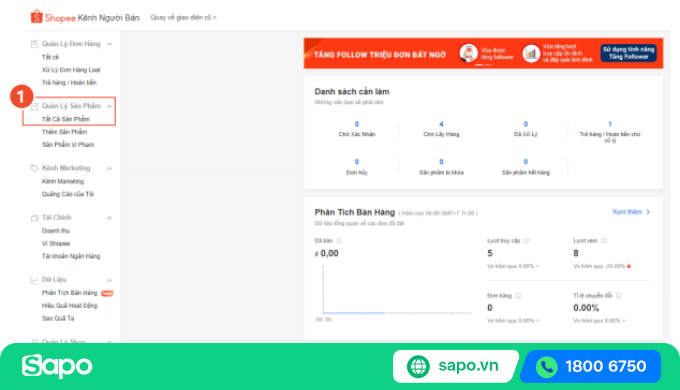Click Xem thêm link in sales analysis

pyautogui.click(x=631, y=212)
